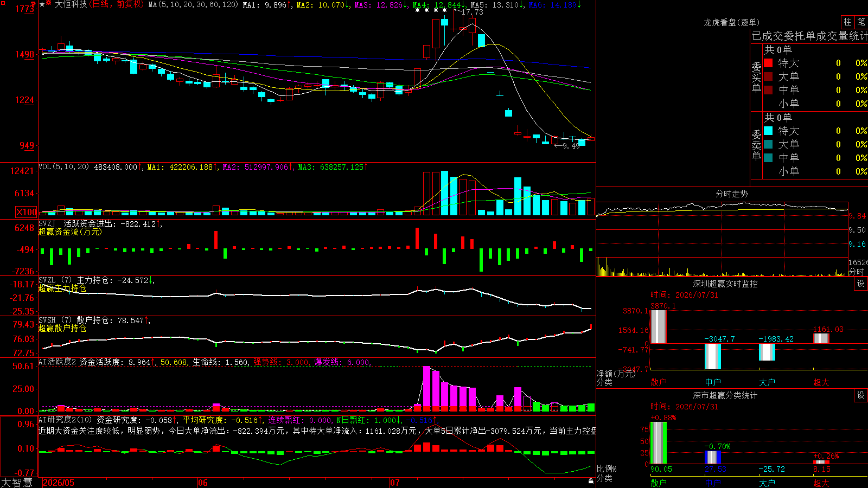Click the 日线, 前复权 period label
This screenshot has width=868, height=488.
[117, 4]
